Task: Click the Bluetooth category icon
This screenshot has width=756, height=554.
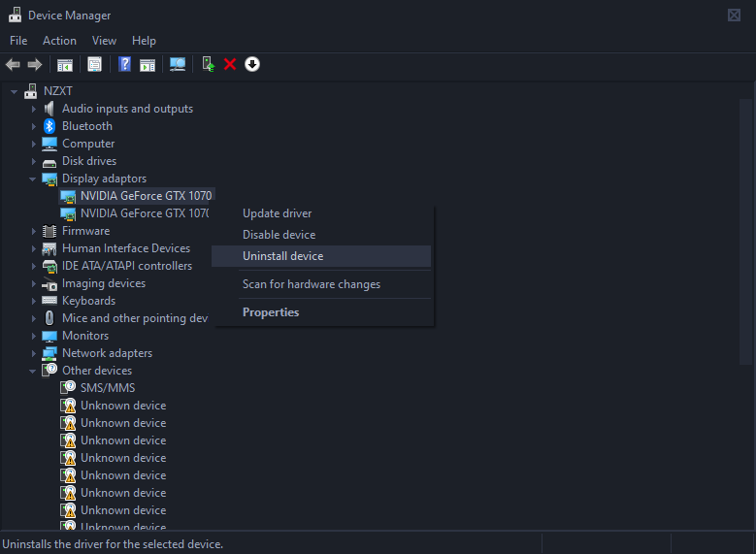Action: [x=49, y=126]
